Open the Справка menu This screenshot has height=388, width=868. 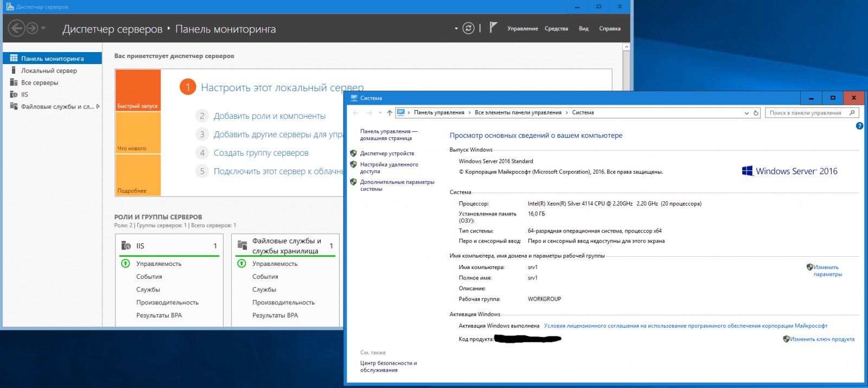(x=610, y=29)
